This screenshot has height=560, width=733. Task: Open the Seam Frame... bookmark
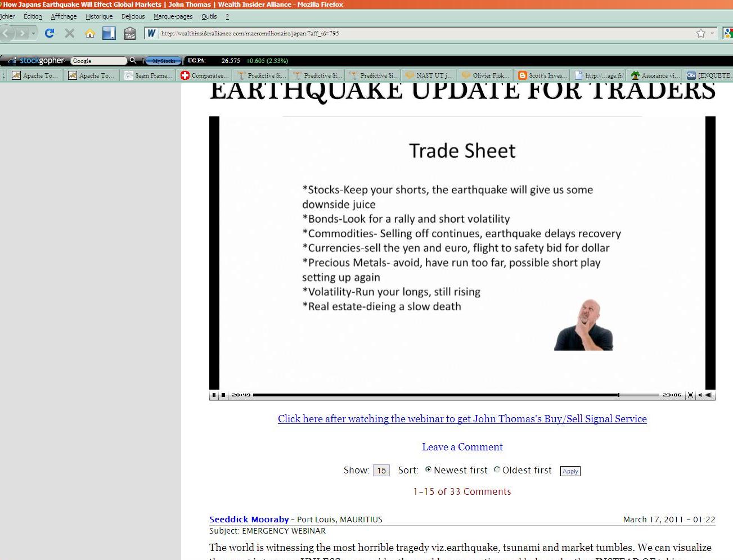pyautogui.click(x=149, y=75)
